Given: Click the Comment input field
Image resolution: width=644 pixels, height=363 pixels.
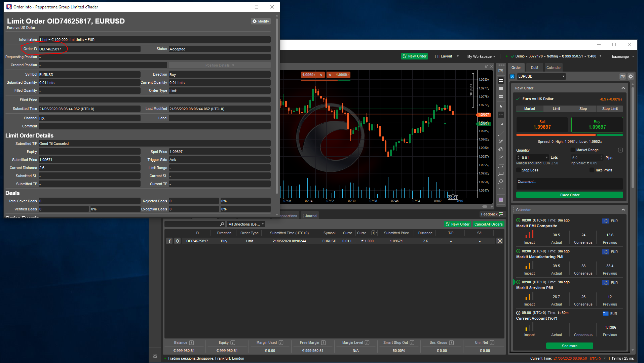Looking at the screenshot, I should 569,184.
